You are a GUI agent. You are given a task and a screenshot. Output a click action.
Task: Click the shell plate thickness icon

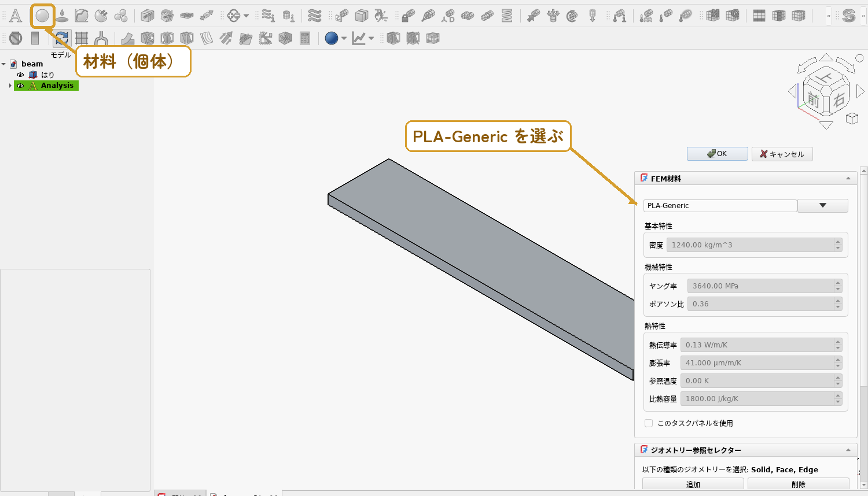click(x=187, y=16)
